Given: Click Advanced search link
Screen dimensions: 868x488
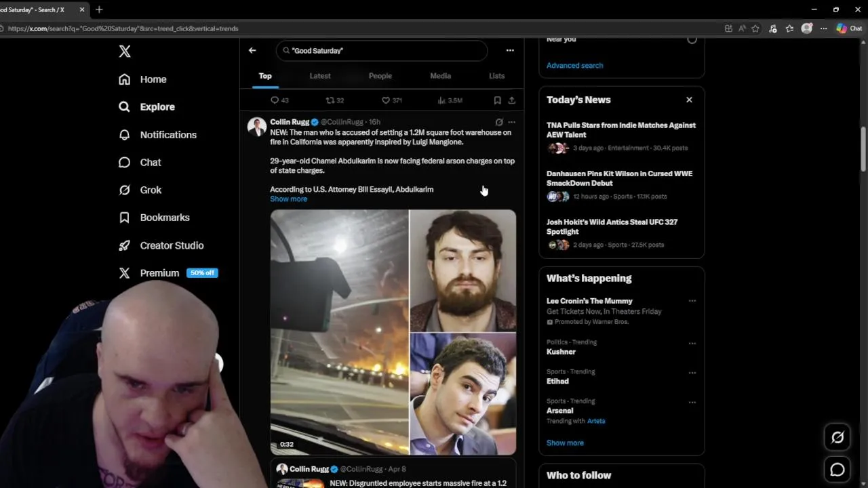Looking at the screenshot, I should point(574,66).
